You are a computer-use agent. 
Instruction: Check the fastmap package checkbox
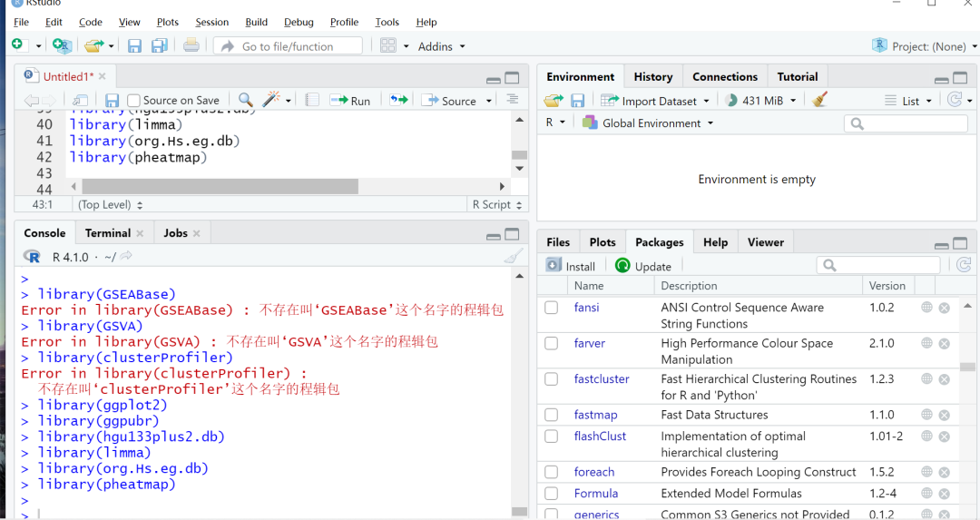552,415
